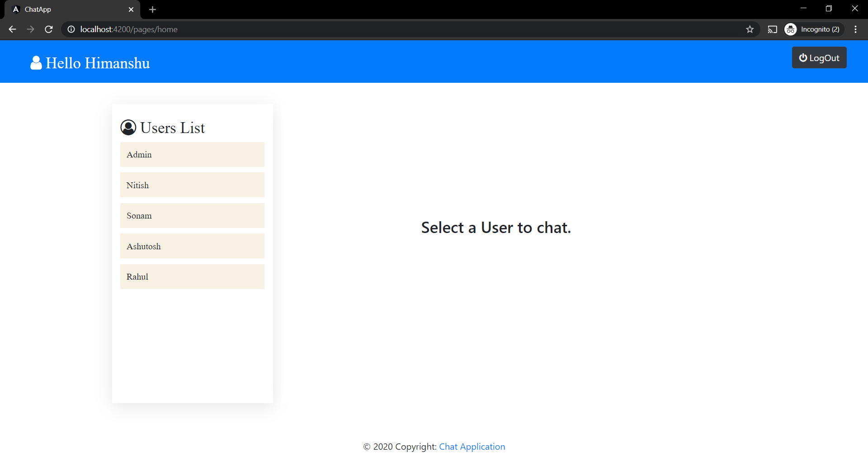The image size is (868, 466).
Task: Click the Users List heading text
Action: (172, 128)
